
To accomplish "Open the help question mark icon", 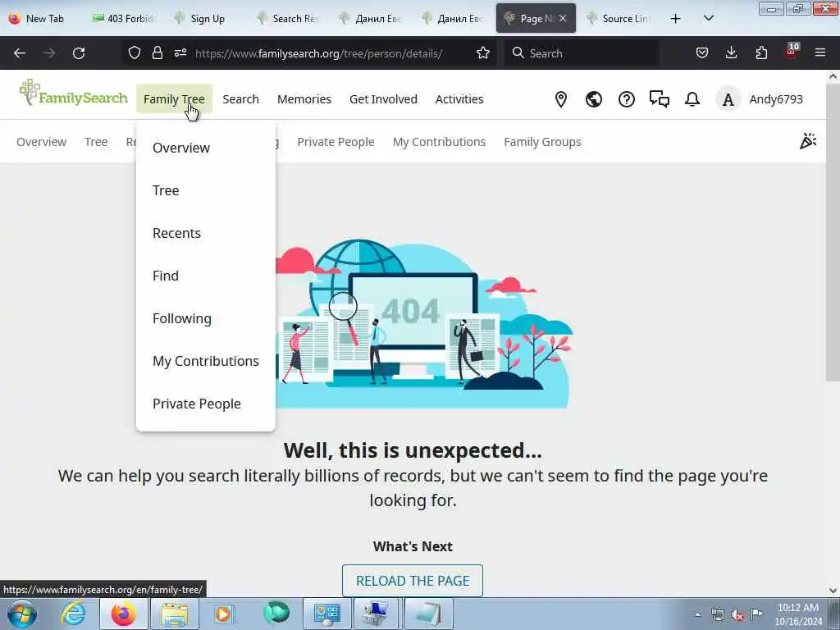I will point(626,99).
